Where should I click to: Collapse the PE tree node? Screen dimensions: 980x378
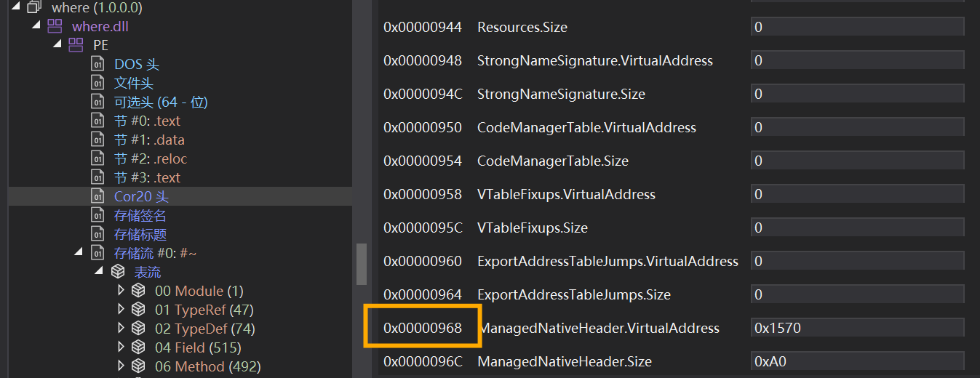[57, 45]
